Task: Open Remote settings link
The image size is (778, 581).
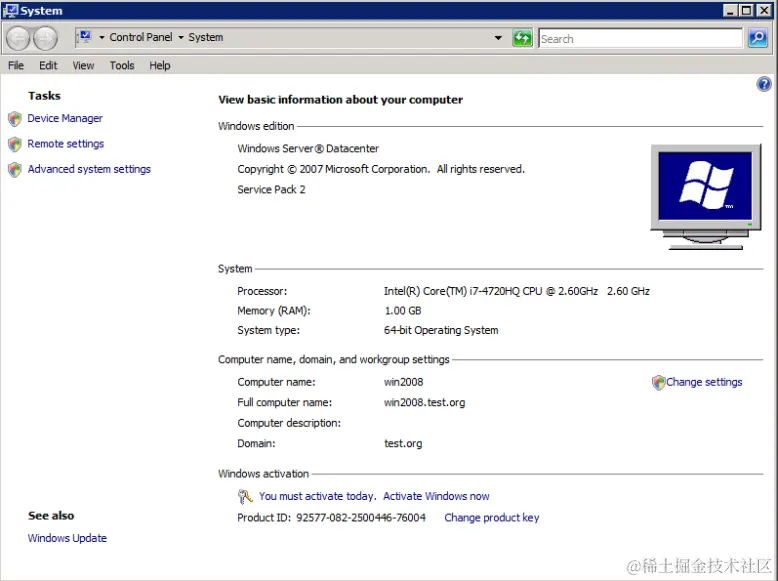Action: click(65, 144)
